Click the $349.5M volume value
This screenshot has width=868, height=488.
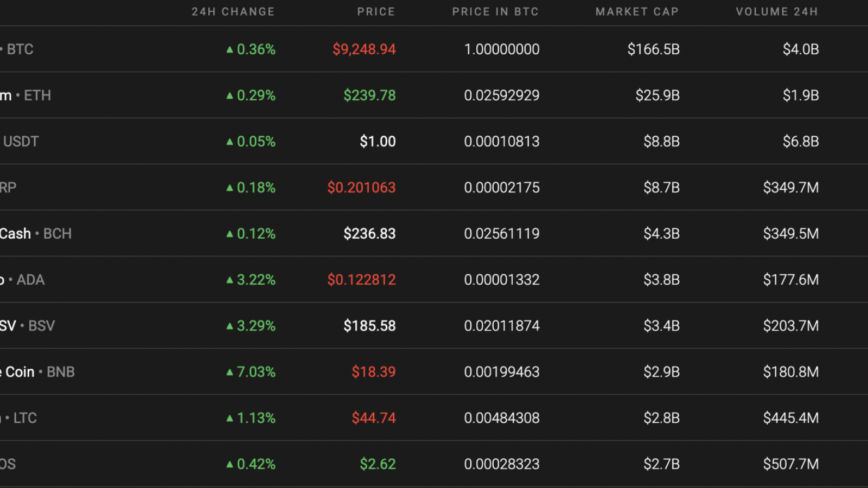point(791,234)
